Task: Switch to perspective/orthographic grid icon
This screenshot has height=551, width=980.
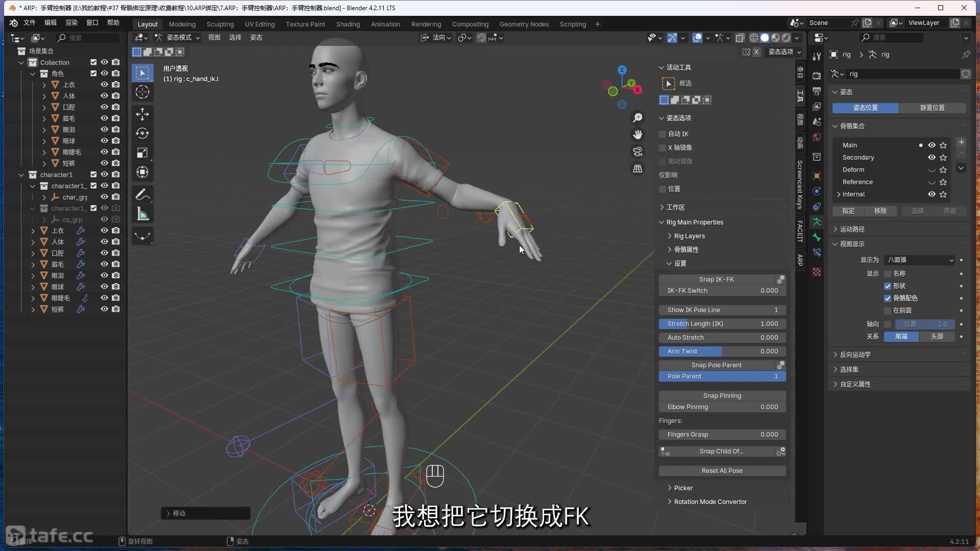Action: tap(638, 169)
